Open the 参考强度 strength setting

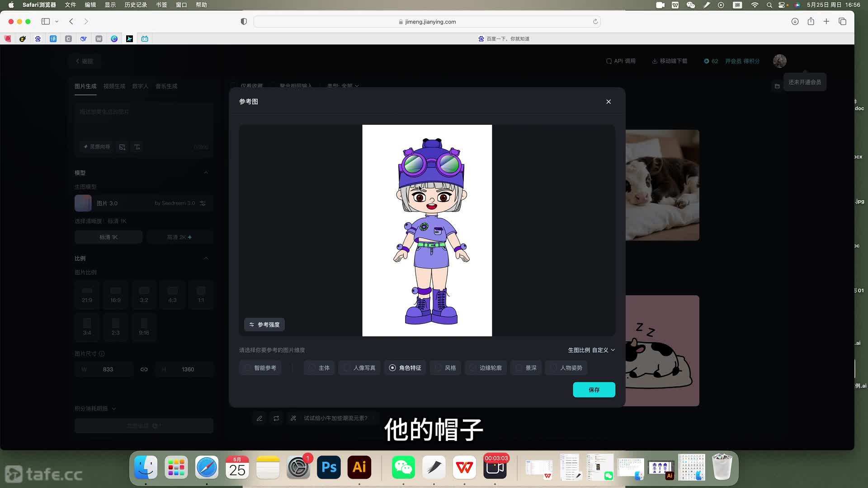[x=264, y=324]
